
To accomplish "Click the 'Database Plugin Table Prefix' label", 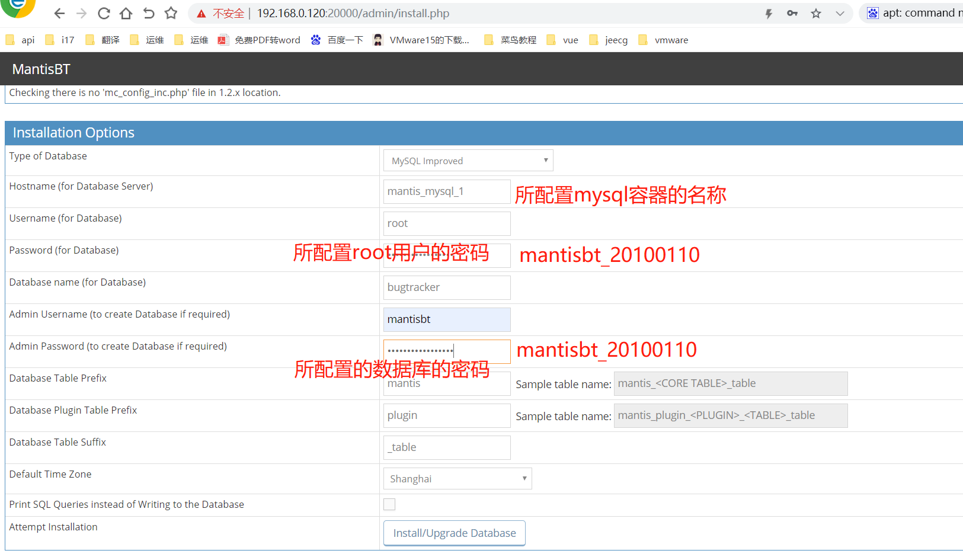I will point(73,410).
